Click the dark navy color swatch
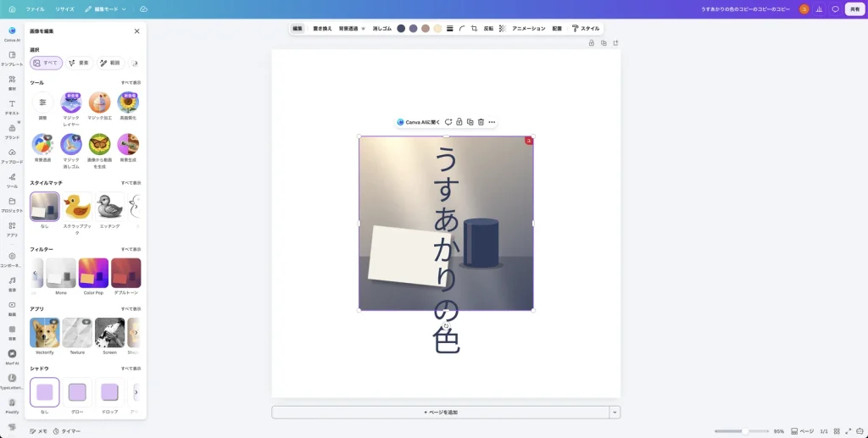This screenshot has width=868, height=438. (401, 28)
